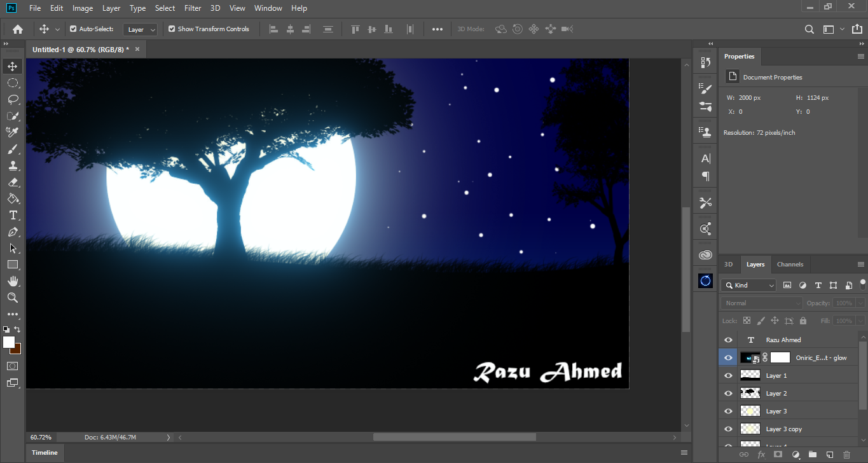Screen dimensions: 868x463
Task: Open the Paragraph panel icon
Action: tap(705, 176)
